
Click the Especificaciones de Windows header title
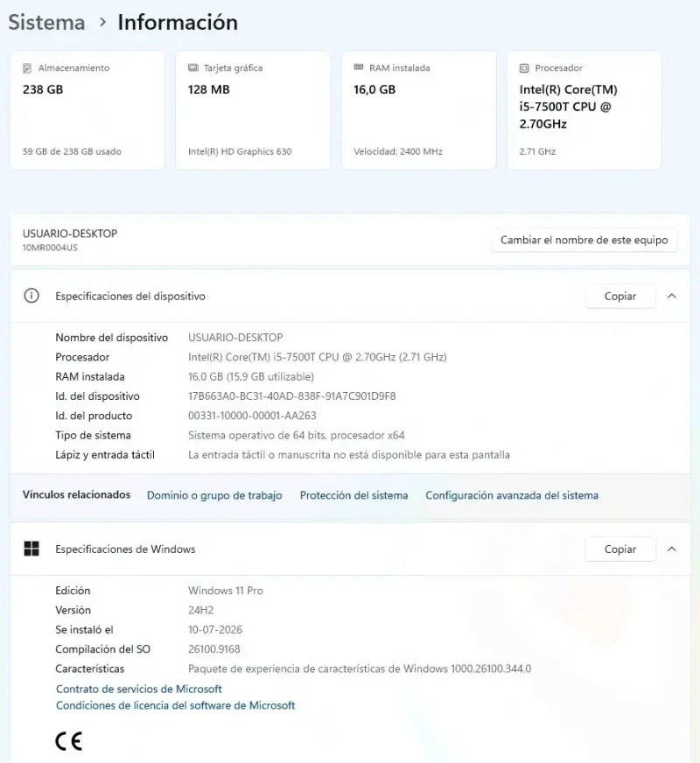click(x=125, y=549)
